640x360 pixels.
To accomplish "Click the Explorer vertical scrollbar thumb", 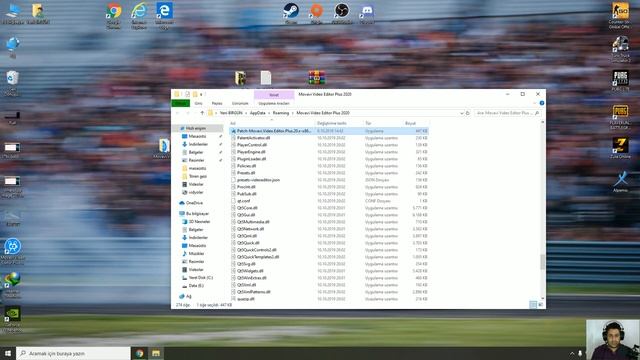I will tap(542, 262).
